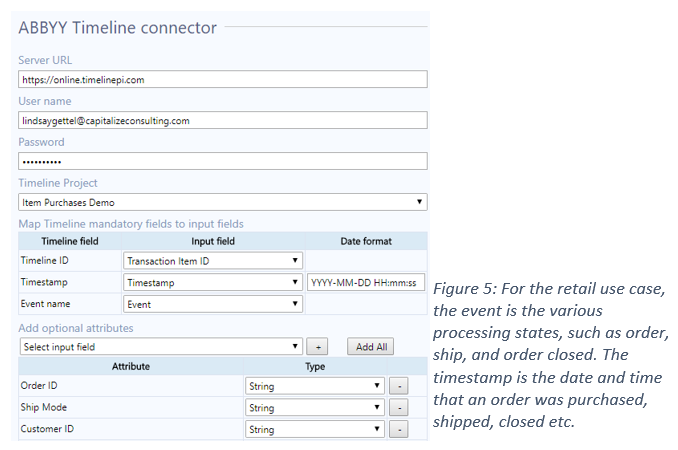The height and width of the screenshot is (450, 678).
Task: Open the Timeline ID input field dropdown
Action: (212, 261)
